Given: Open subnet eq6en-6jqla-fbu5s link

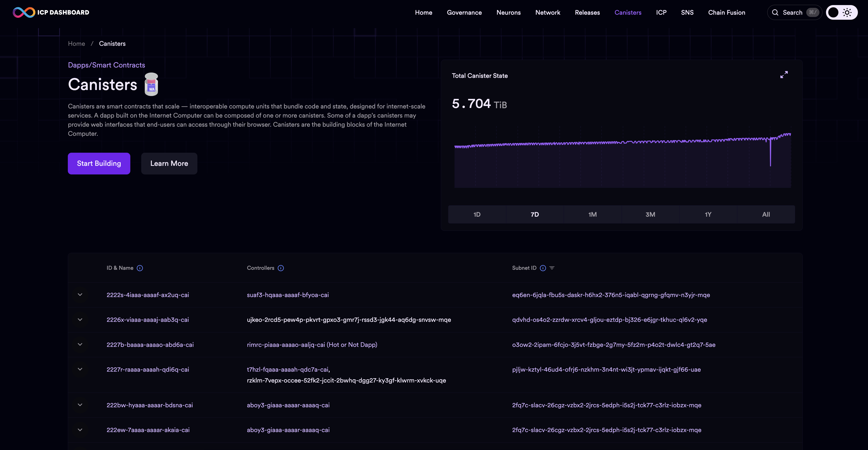Looking at the screenshot, I should click(611, 295).
